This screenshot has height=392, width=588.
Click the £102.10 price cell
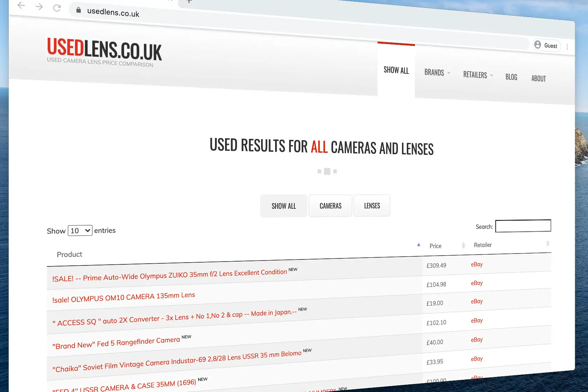436,323
